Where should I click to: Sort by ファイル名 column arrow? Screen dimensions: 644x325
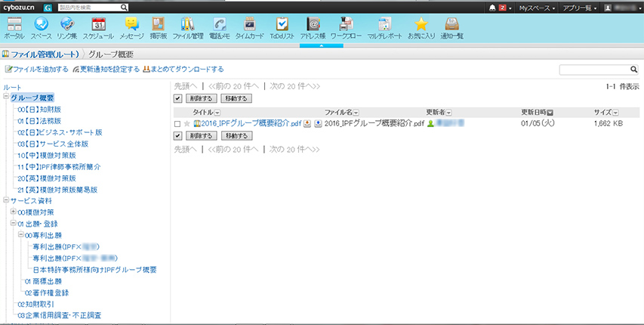click(356, 113)
